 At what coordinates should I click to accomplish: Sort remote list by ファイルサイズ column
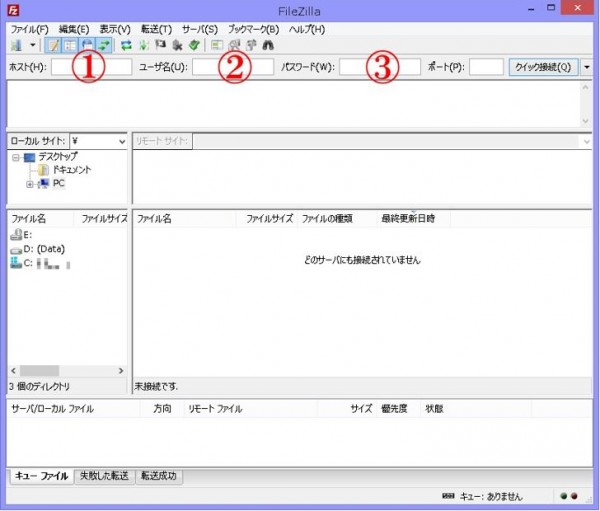pos(267,219)
